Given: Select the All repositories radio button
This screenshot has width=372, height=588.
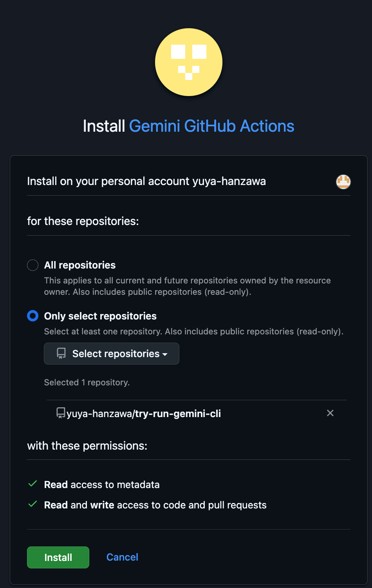Looking at the screenshot, I should click(x=33, y=265).
